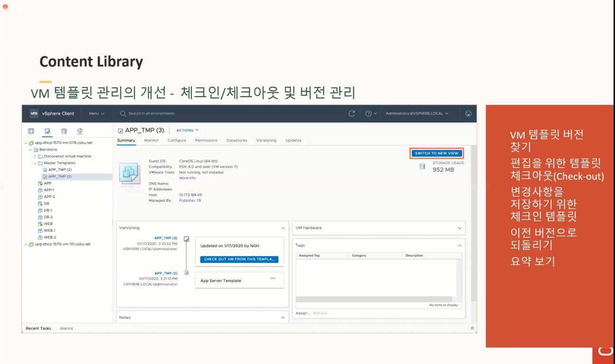Image resolution: width=615 pixels, height=364 pixels.
Task: Click the APP_TMP (3) template icon in title
Action: [121, 131]
